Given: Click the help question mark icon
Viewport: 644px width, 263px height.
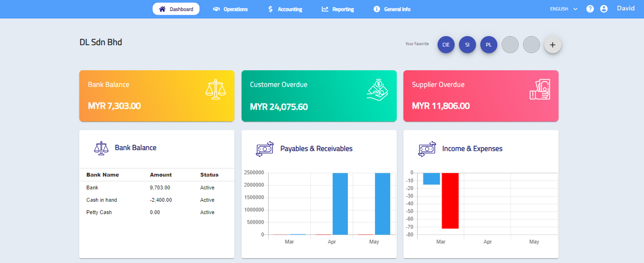Looking at the screenshot, I should [590, 9].
